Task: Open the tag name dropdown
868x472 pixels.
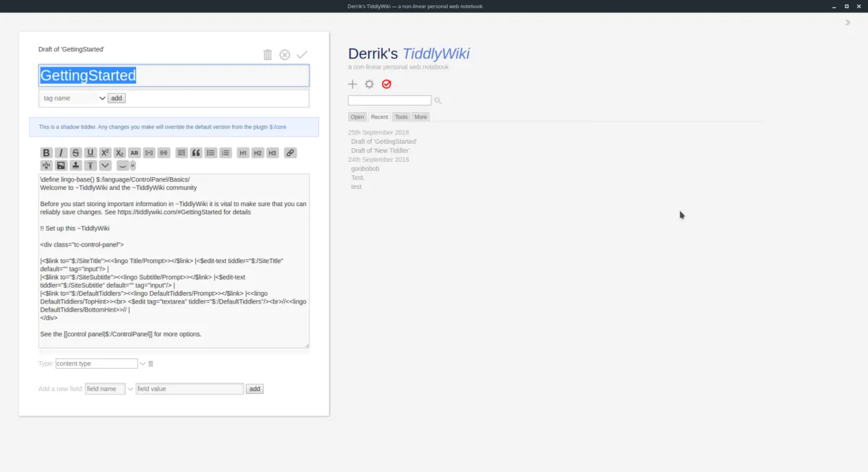Action: pos(74,98)
